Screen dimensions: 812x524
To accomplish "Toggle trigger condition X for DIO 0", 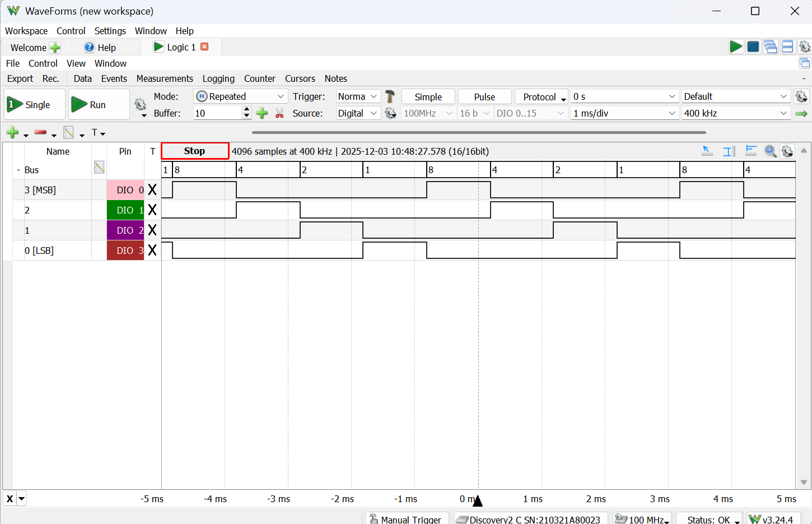I will [152, 190].
